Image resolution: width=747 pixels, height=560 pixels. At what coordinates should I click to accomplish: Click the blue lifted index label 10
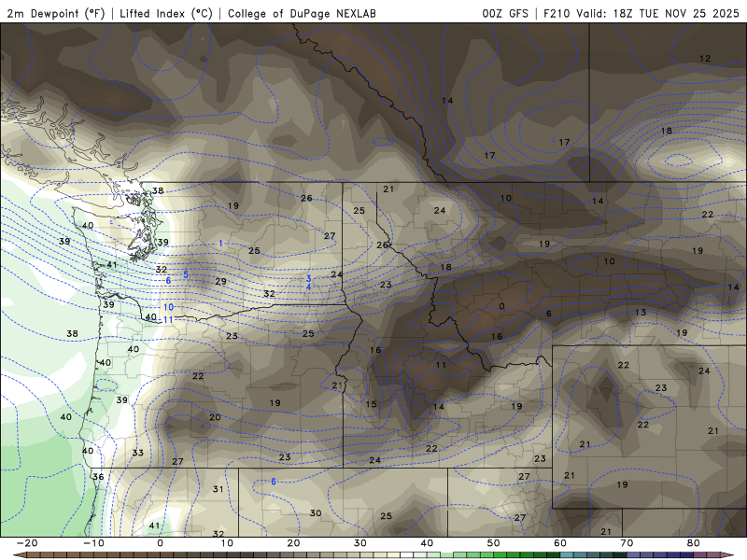pyautogui.click(x=168, y=307)
